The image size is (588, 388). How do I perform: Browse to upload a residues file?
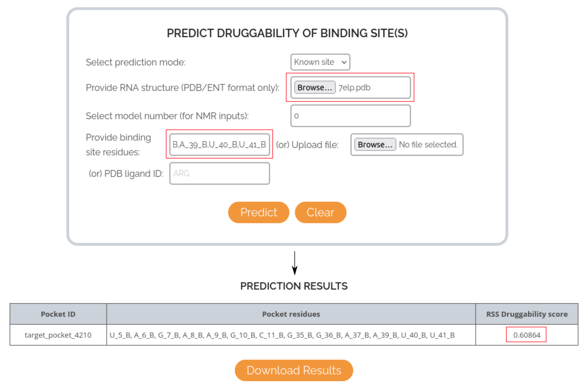(x=375, y=145)
